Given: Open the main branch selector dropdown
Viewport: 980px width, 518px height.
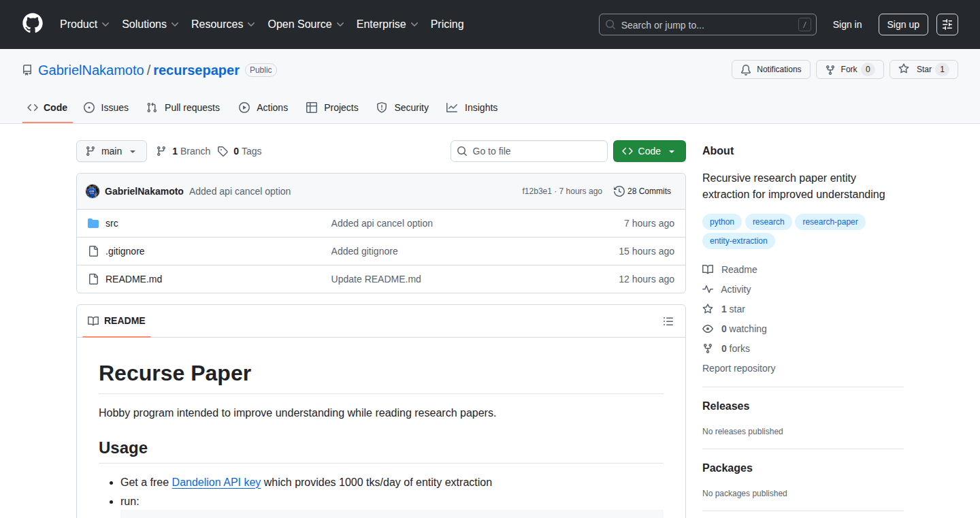Looking at the screenshot, I should coord(112,151).
